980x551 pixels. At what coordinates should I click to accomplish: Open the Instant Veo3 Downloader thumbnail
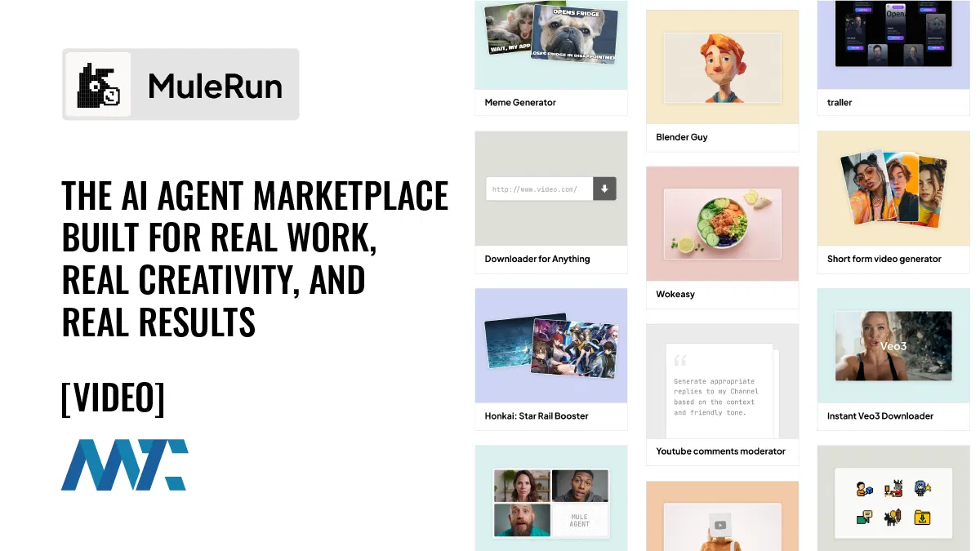(893, 345)
